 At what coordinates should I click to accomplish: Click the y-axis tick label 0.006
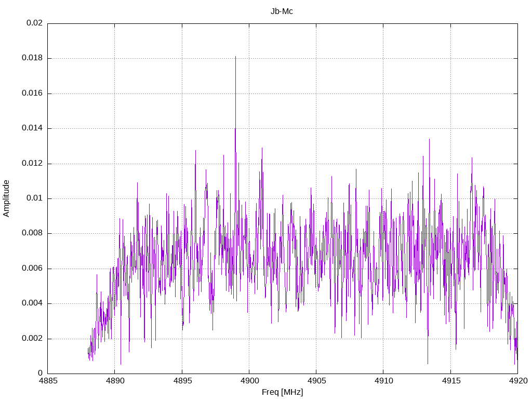pos(32,269)
